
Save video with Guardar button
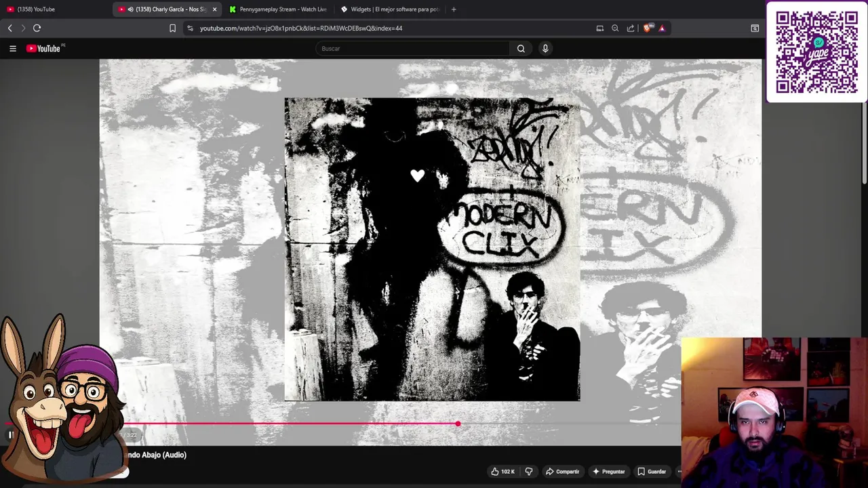651,471
